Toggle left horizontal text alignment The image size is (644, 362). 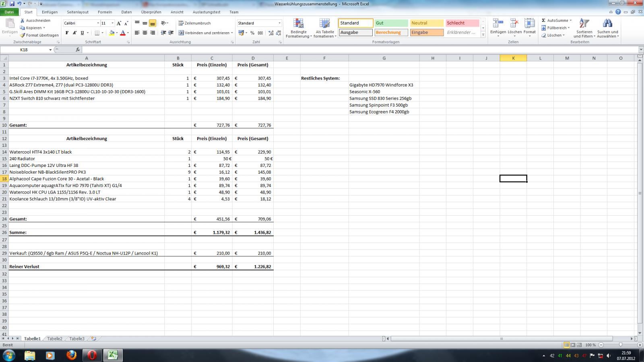click(137, 33)
